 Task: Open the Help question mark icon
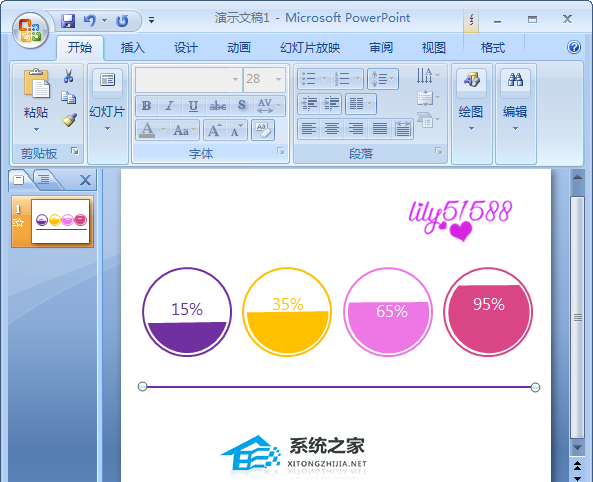[574, 47]
